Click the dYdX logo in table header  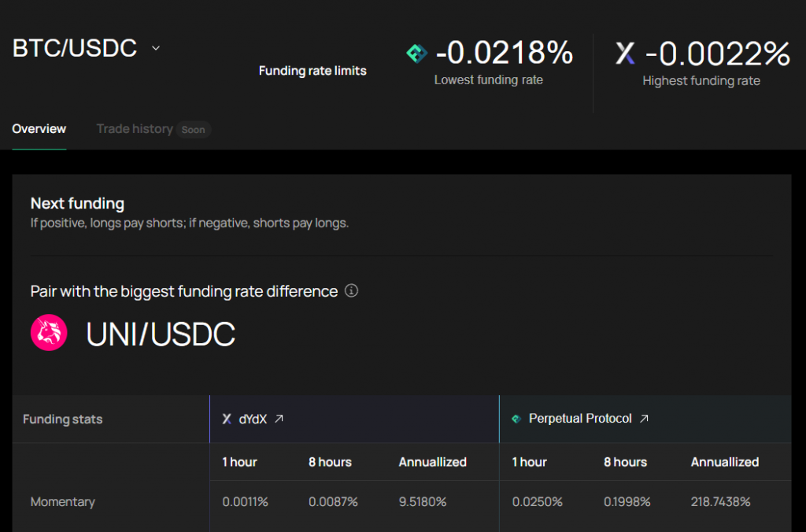pyautogui.click(x=227, y=419)
